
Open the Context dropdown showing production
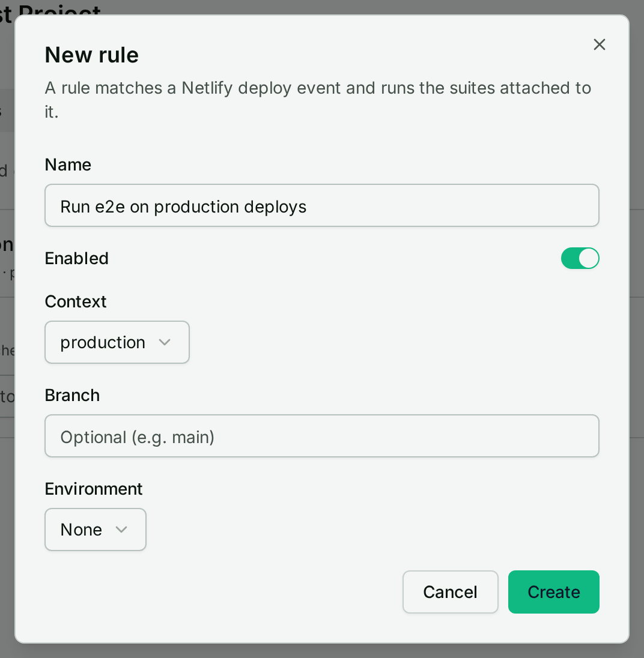click(x=117, y=342)
